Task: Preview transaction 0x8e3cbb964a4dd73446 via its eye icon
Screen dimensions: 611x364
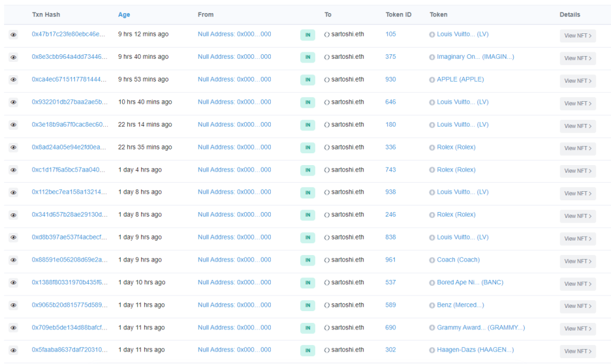Action: point(13,57)
